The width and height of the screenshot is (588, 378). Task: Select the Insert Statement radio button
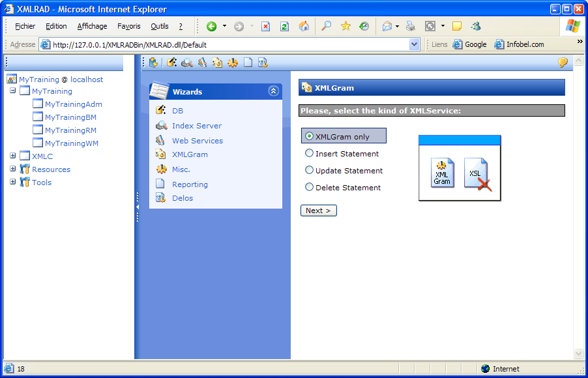pyautogui.click(x=310, y=154)
